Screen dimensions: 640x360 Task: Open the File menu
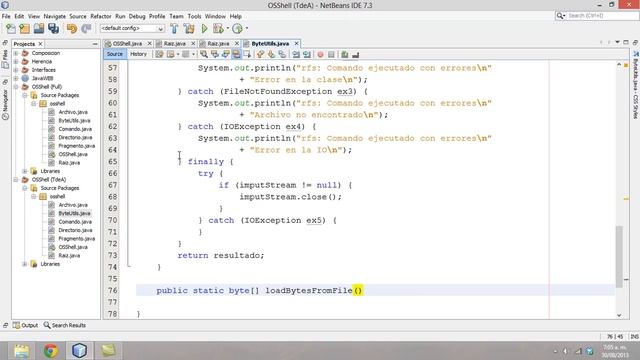[x=6, y=16]
